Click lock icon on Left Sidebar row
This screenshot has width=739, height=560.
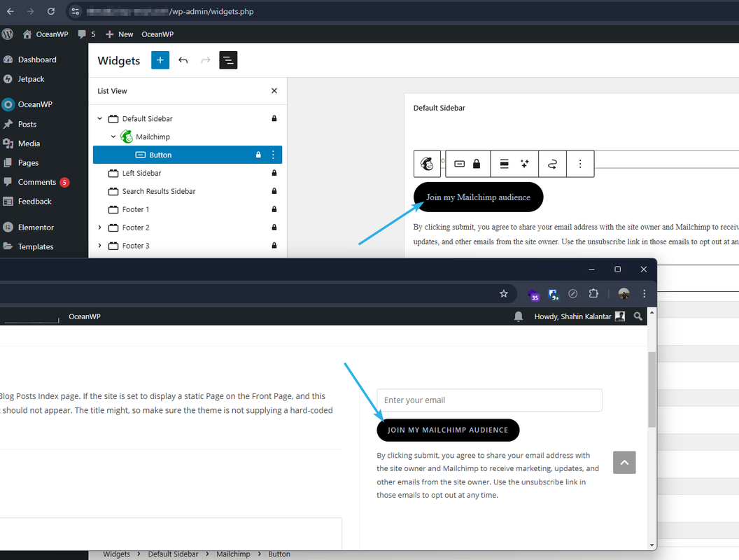(274, 173)
